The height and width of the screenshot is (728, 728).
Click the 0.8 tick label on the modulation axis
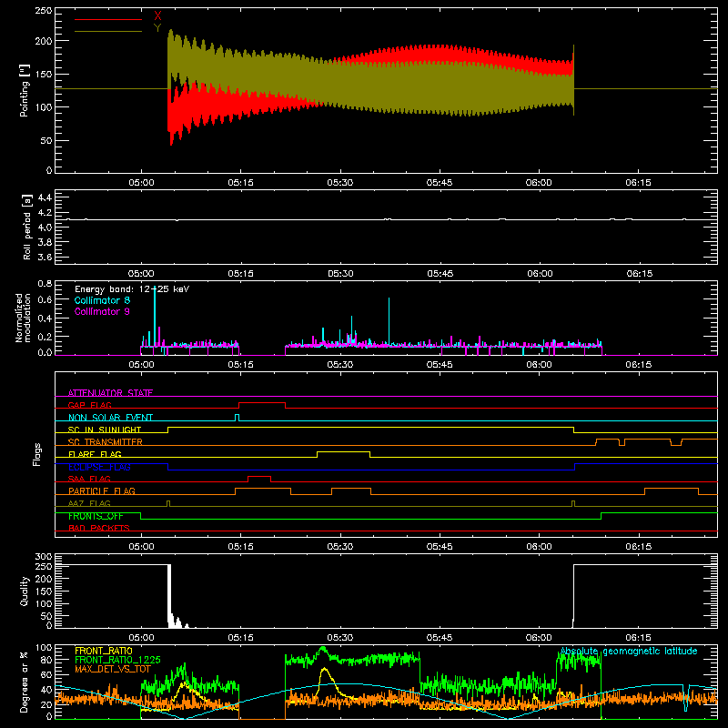[x=44, y=283]
